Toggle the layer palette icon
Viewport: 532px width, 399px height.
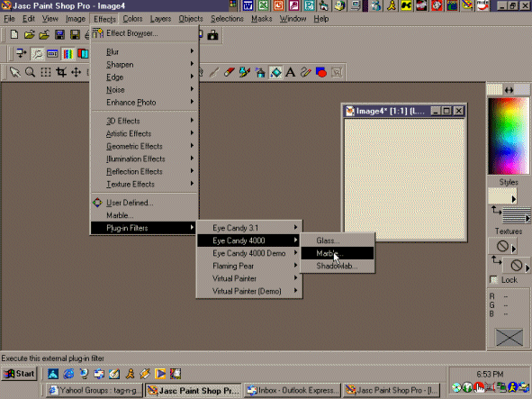[83, 53]
